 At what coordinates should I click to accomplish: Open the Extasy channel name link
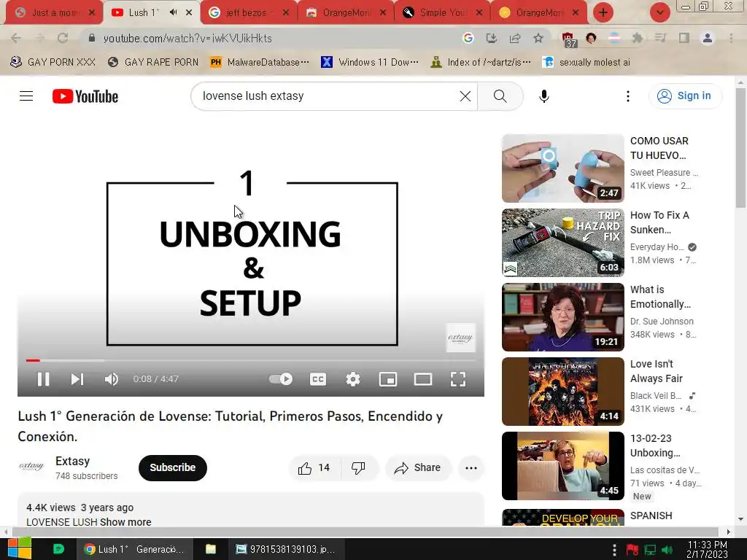[72, 461]
